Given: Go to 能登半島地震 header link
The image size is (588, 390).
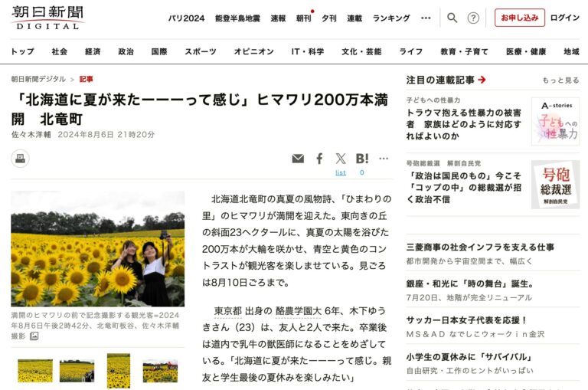Looking at the screenshot, I should (x=237, y=18).
